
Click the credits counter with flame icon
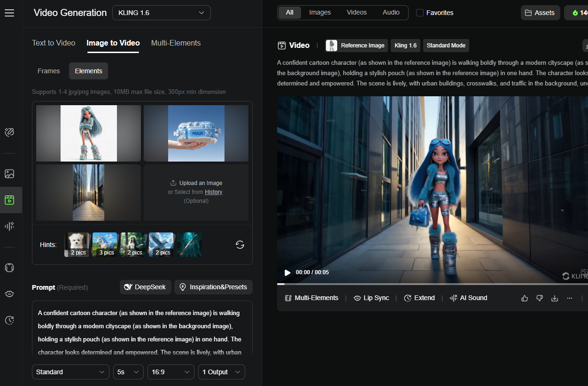[576, 13]
